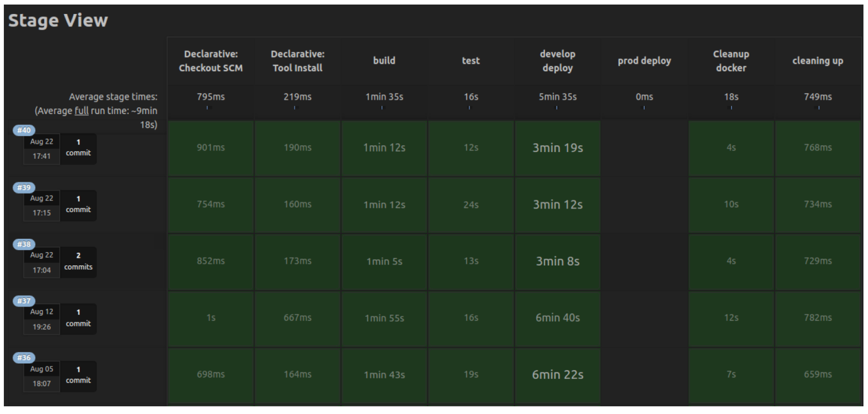Click the develop deploy column header
868x414 pixels.
coord(557,61)
